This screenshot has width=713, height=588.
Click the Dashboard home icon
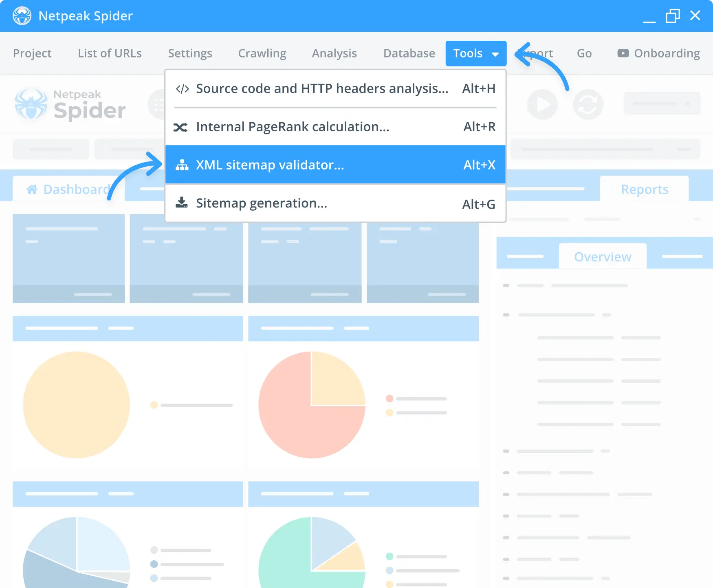click(32, 189)
